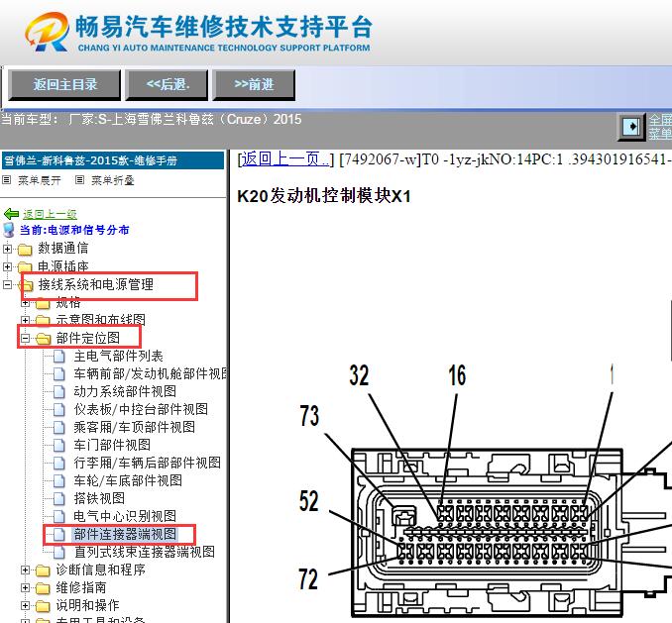The image size is (672, 623).
Task: Open the 返回上一页 link
Action: point(283,159)
